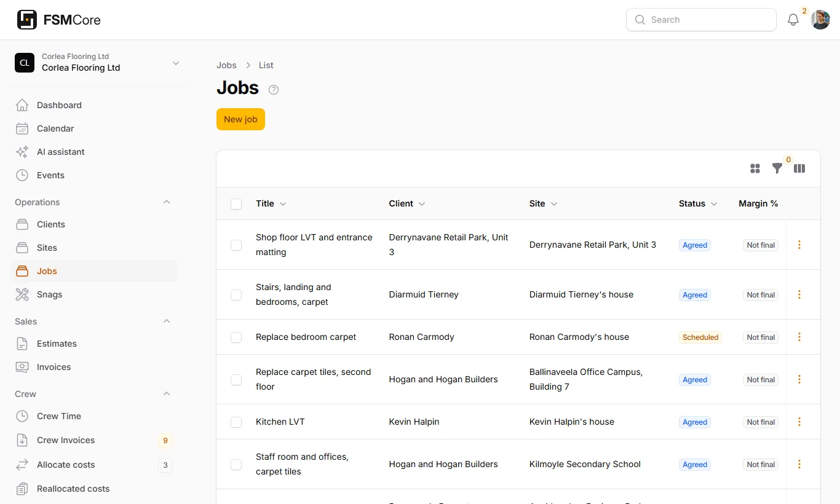This screenshot has height=504, width=840.
Task: Go to Dashboard in the sidebar
Action: click(93, 105)
